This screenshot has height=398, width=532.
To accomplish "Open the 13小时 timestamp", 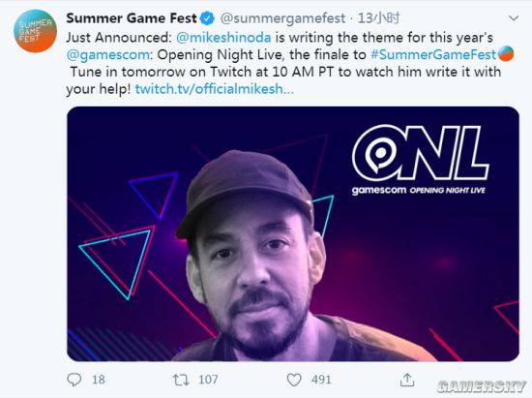I will (x=379, y=18).
